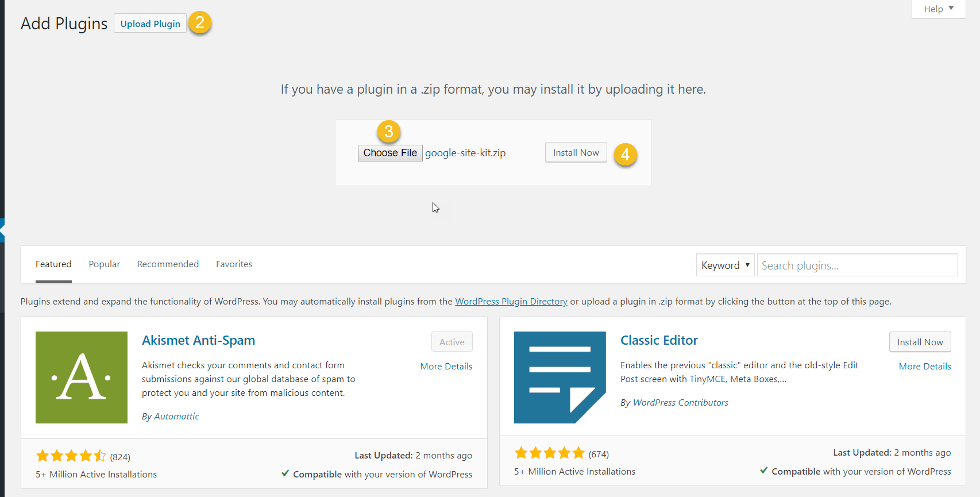Click Install Now for the uploaded zip
Screen dimensions: 980x497
pyautogui.click(x=576, y=152)
